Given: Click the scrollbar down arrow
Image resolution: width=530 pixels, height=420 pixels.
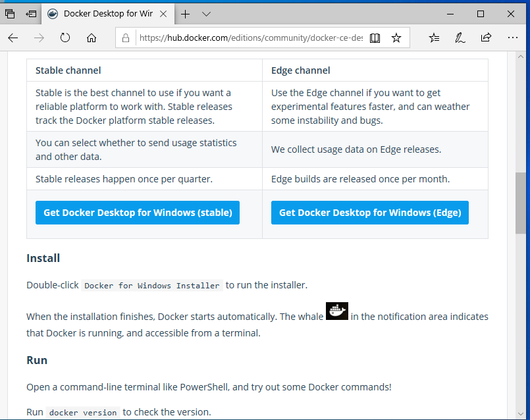Looking at the screenshot, I should click(x=521, y=414).
